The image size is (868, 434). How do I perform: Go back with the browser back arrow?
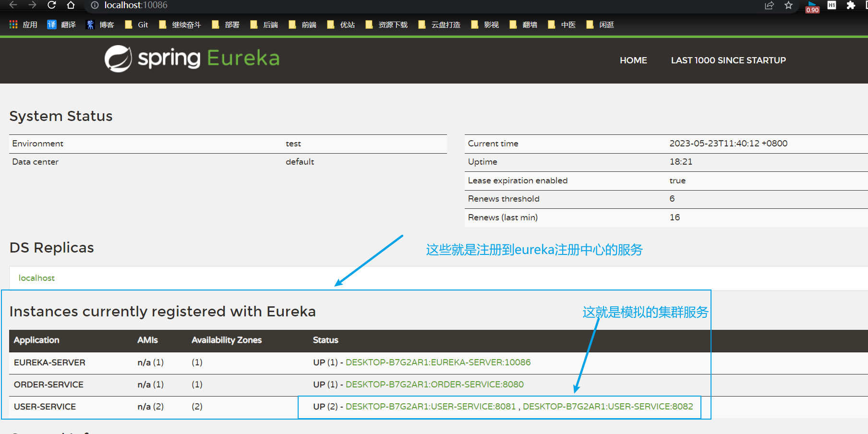pyautogui.click(x=13, y=5)
